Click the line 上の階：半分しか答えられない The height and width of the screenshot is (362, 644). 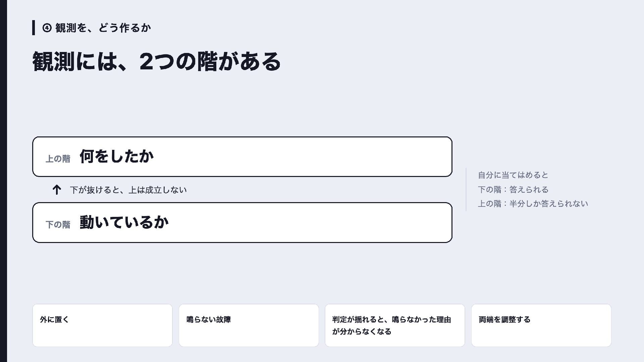533,204
